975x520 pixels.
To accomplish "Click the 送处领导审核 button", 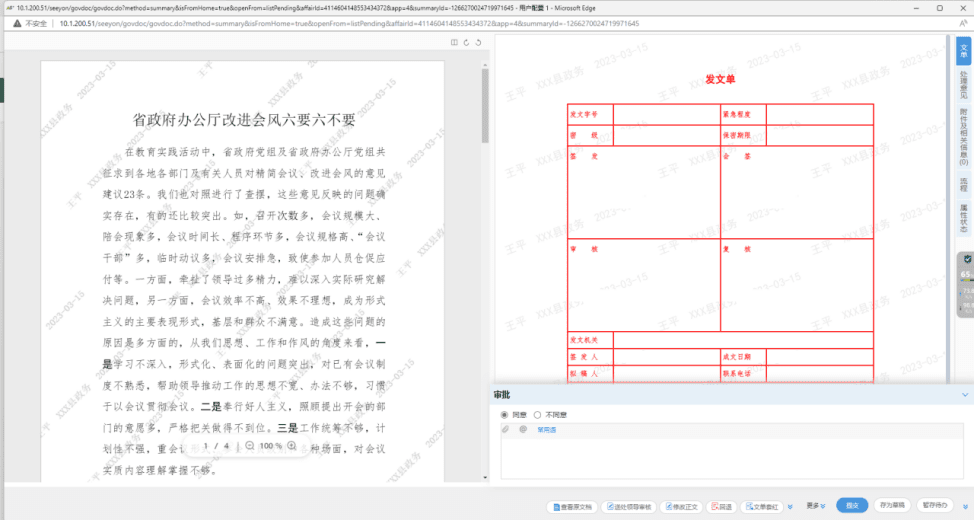I will coord(629,507).
